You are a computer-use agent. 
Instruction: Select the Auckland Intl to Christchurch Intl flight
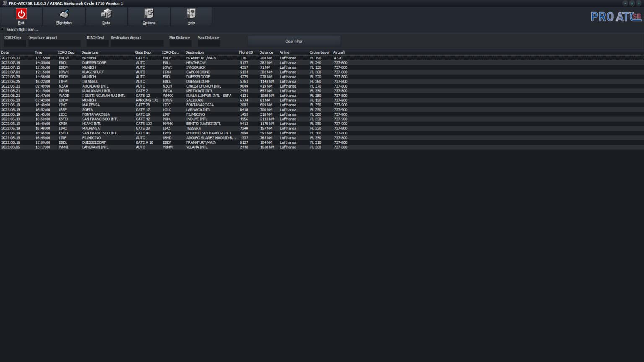[x=168, y=86]
